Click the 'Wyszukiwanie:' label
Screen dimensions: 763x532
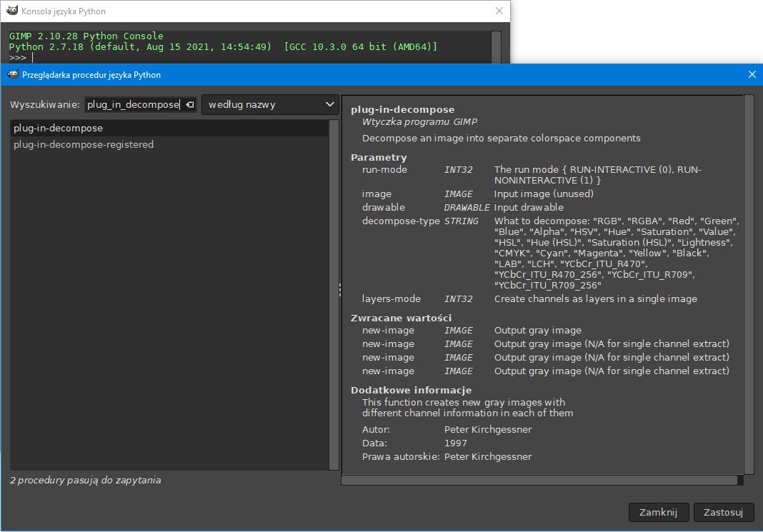[x=45, y=104]
